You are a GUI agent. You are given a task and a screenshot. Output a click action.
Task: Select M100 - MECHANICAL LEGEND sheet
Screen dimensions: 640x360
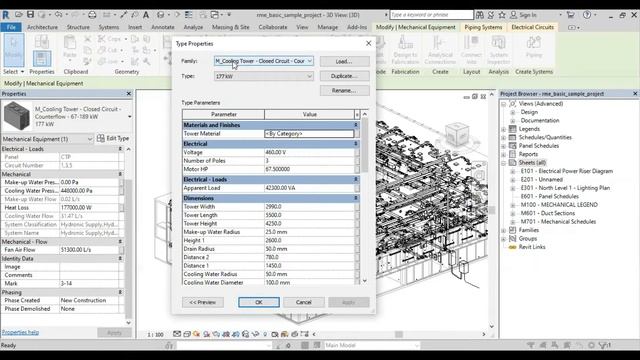coord(559,205)
